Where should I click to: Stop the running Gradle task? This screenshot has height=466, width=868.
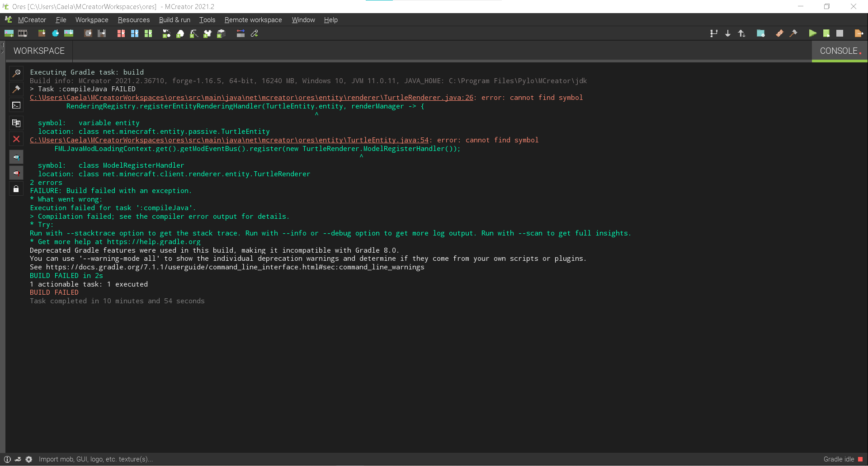(840, 33)
